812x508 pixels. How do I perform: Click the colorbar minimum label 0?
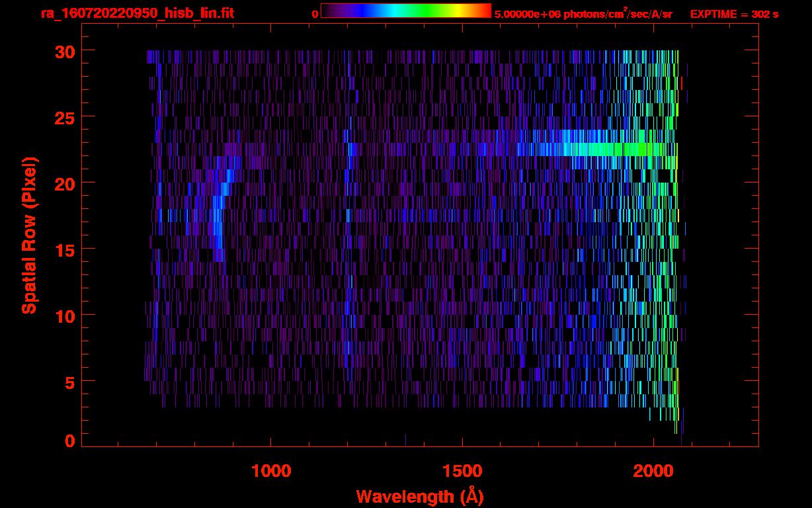(315, 14)
